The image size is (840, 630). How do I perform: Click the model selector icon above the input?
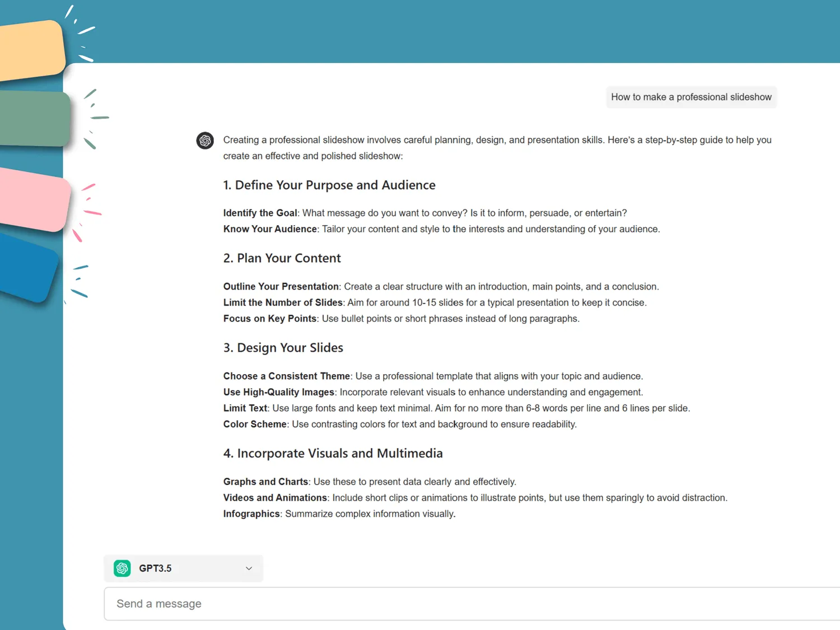[122, 568]
